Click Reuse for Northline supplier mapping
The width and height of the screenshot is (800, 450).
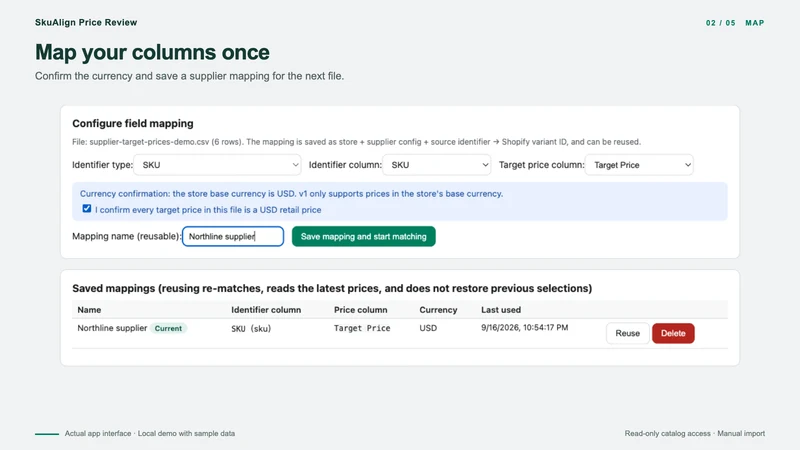click(628, 333)
